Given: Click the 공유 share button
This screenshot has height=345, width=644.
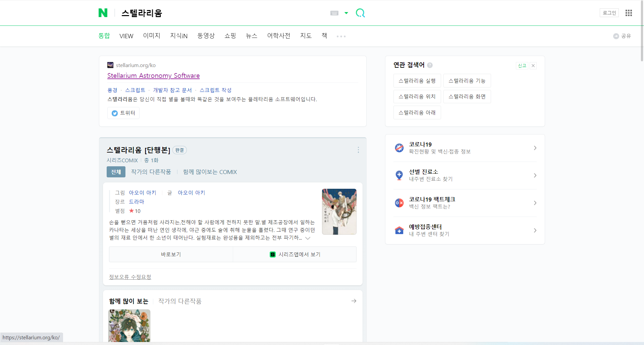Looking at the screenshot, I should click(622, 36).
